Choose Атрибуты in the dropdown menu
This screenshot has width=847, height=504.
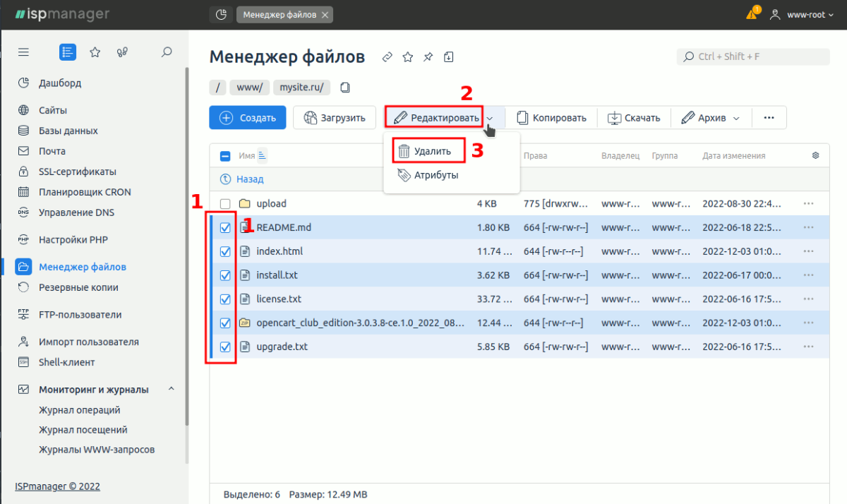(x=435, y=175)
